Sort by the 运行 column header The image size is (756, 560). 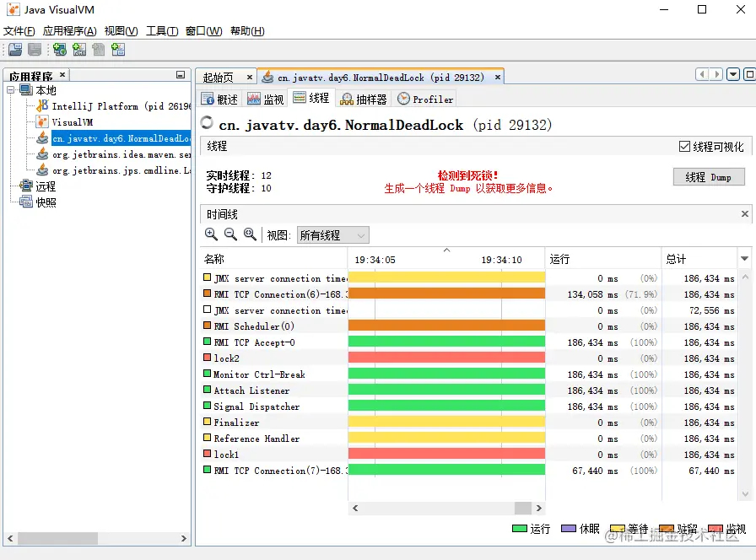[x=603, y=259]
